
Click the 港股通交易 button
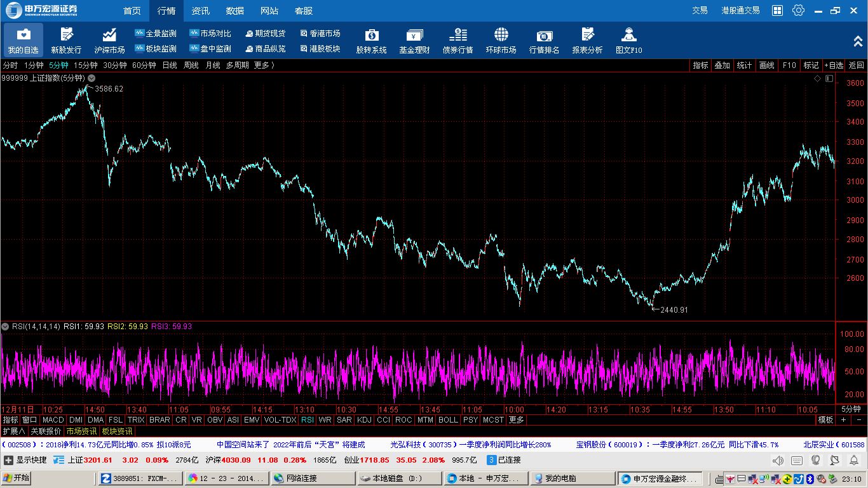point(740,10)
